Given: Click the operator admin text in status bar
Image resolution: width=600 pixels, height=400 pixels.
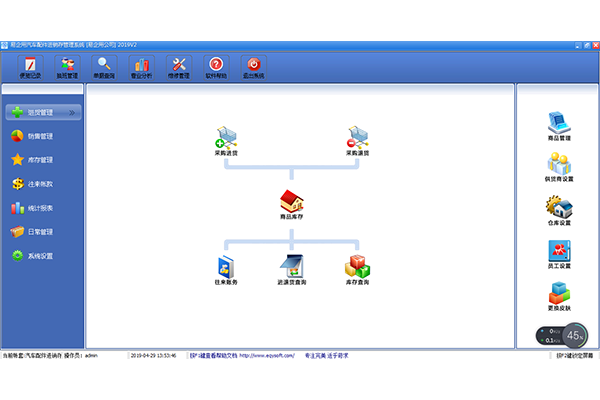Looking at the screenshot, I should (81, 356).
